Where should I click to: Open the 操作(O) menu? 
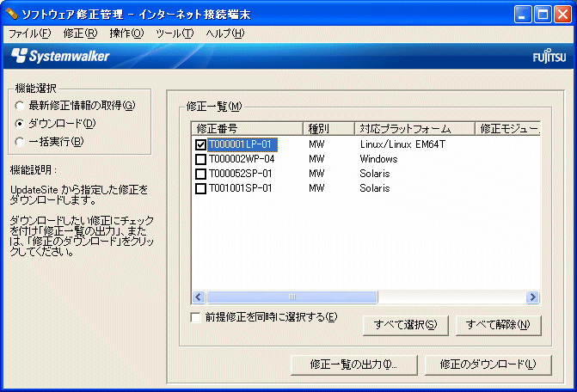[126, 34]
